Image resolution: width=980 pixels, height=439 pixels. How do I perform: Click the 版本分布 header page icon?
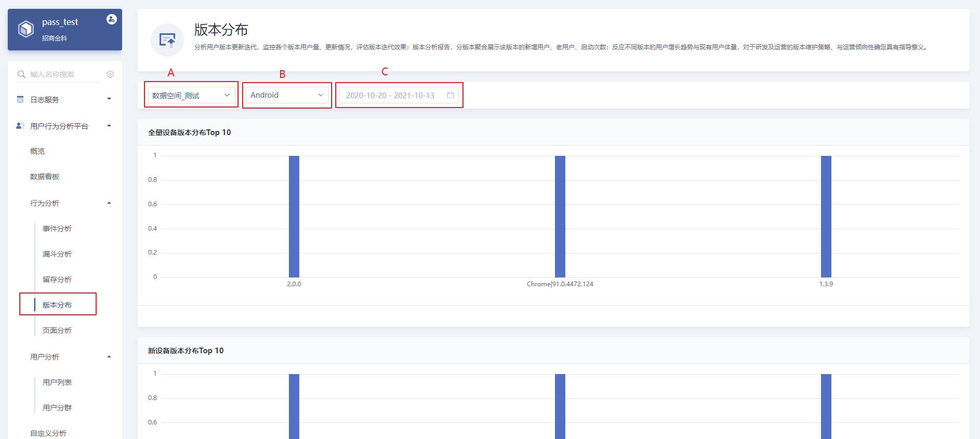click(x=167, y=40)
